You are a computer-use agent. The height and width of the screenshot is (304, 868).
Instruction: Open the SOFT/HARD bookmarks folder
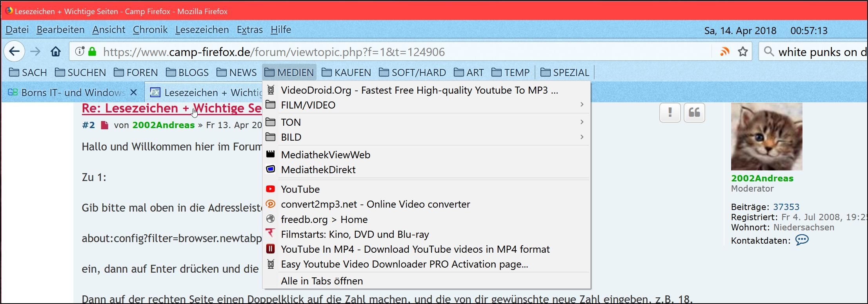(x=412, y=72)
